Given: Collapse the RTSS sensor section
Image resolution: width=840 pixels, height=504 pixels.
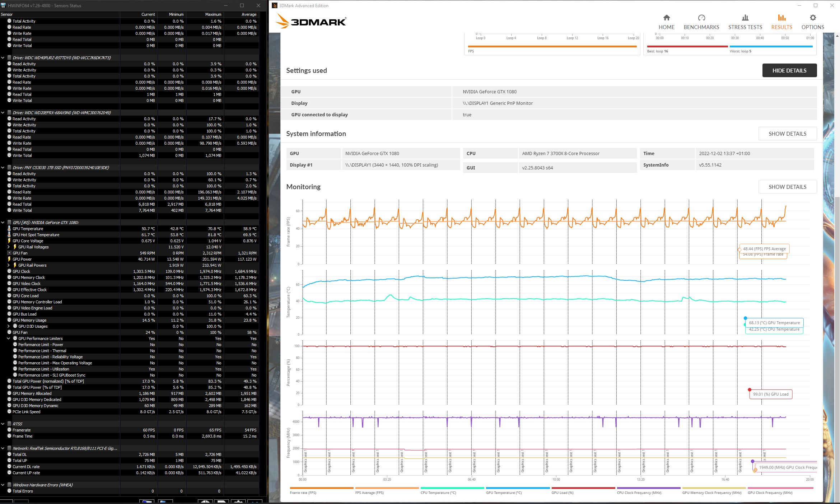Looking at the screenshot, I should 3,424.
